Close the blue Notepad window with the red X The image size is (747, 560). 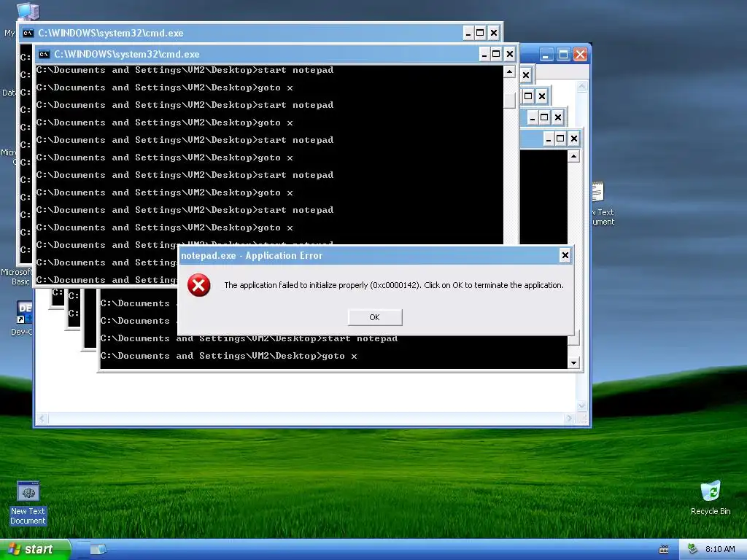[580, 55]
